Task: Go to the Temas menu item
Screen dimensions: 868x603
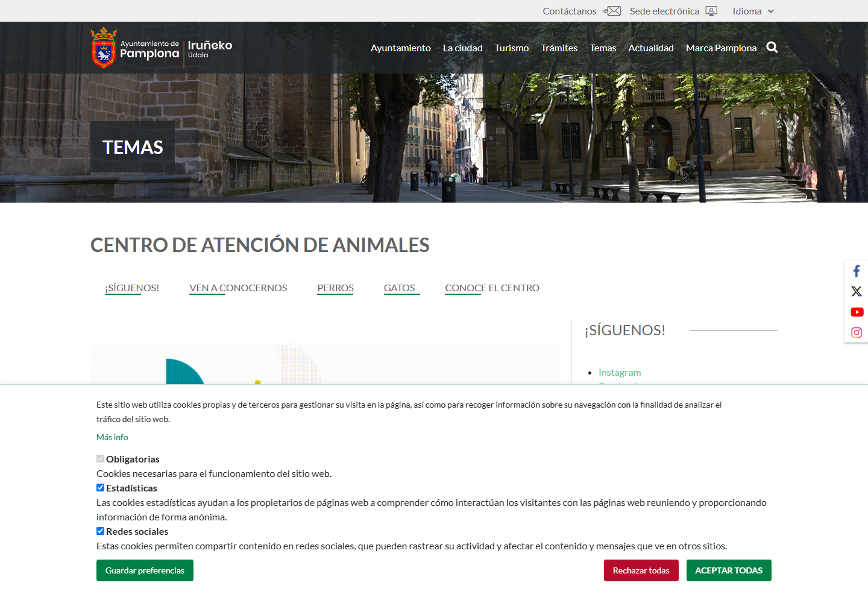Action: pyautogui.click(x=603, y=48)
